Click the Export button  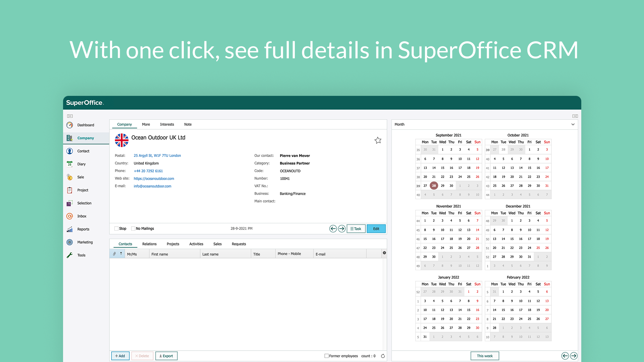click(x=166, y=356)
